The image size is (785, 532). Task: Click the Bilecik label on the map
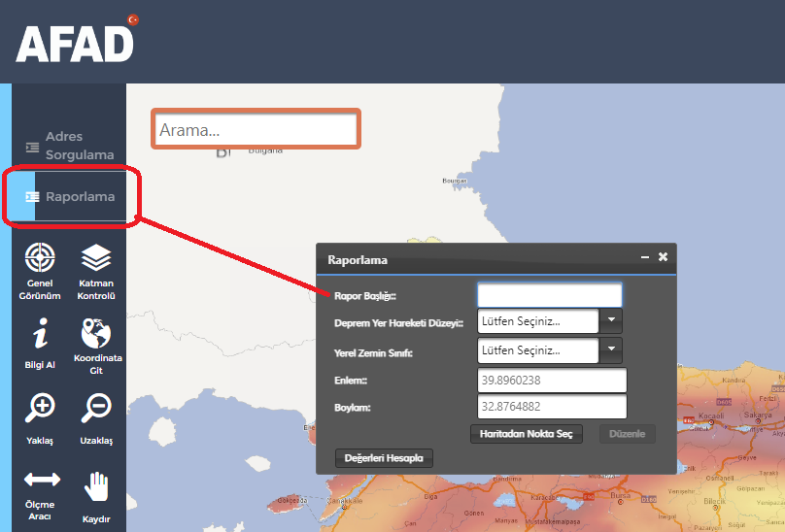tap(714, 501)
